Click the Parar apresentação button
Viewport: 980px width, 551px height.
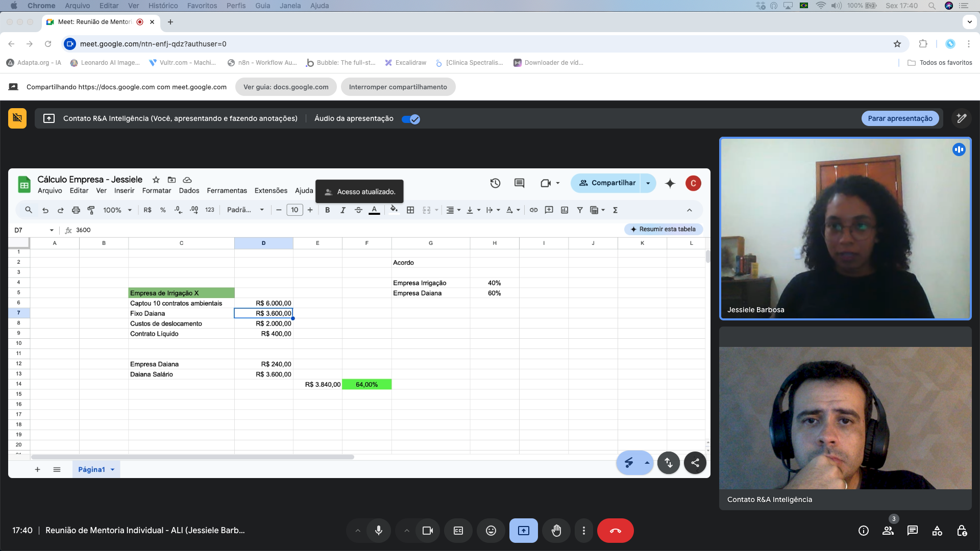900,118
